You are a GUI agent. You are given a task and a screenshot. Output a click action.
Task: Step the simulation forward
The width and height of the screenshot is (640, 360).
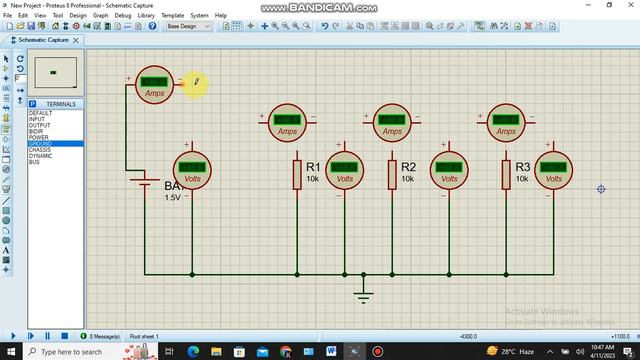31,336
